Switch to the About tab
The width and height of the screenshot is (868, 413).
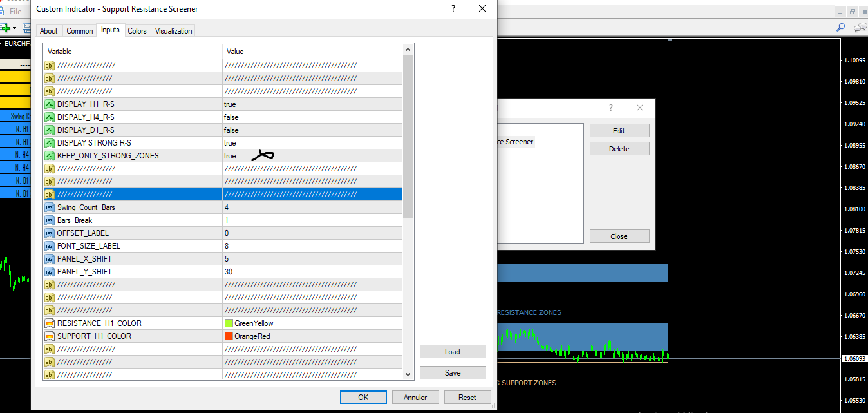pos(49,31)
